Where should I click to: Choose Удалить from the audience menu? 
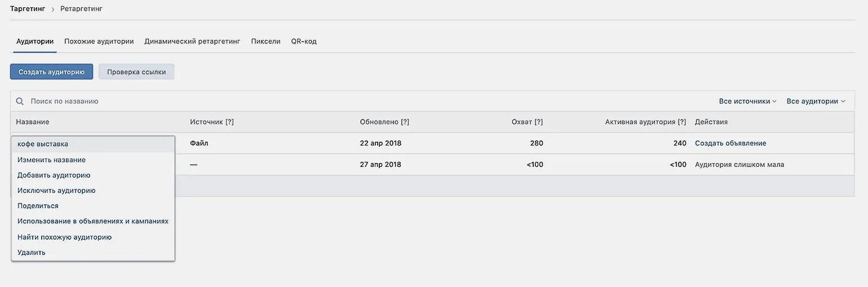tap(32, 253)
